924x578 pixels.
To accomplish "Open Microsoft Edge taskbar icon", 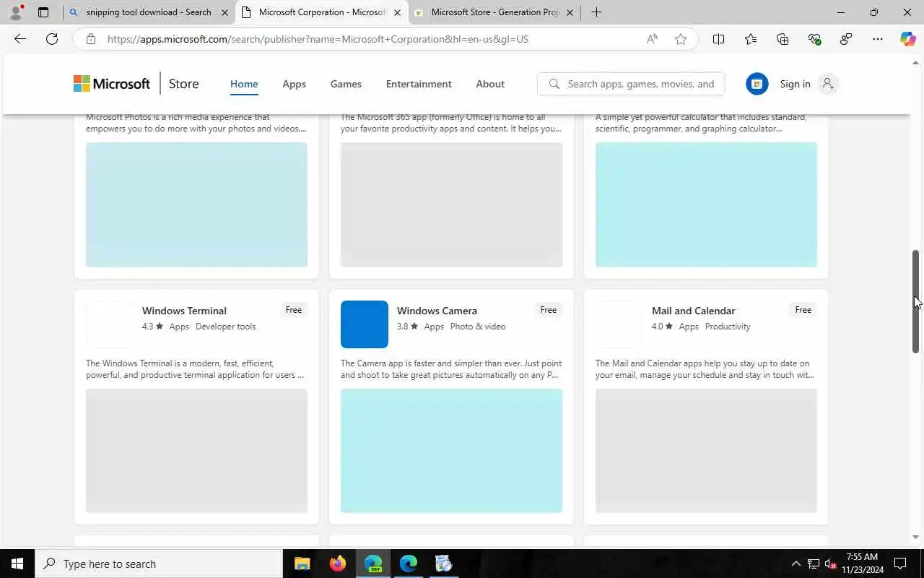I will (409, 564).
